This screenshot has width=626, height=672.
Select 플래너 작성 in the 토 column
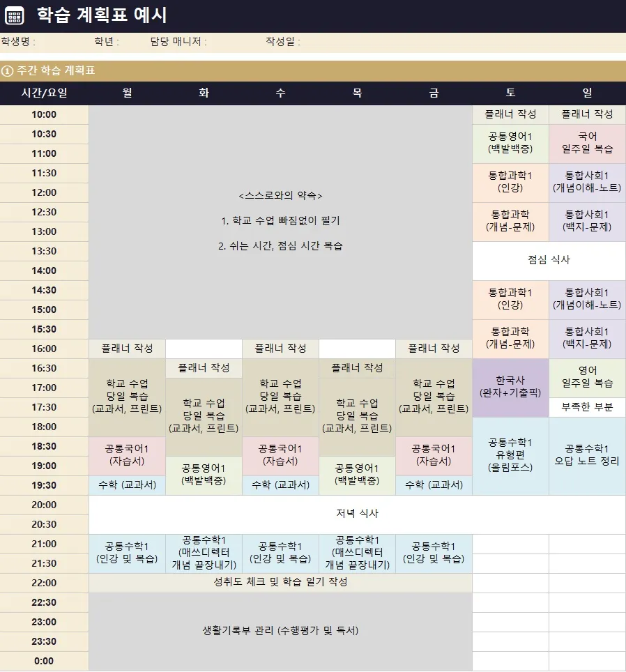[511, 114]
